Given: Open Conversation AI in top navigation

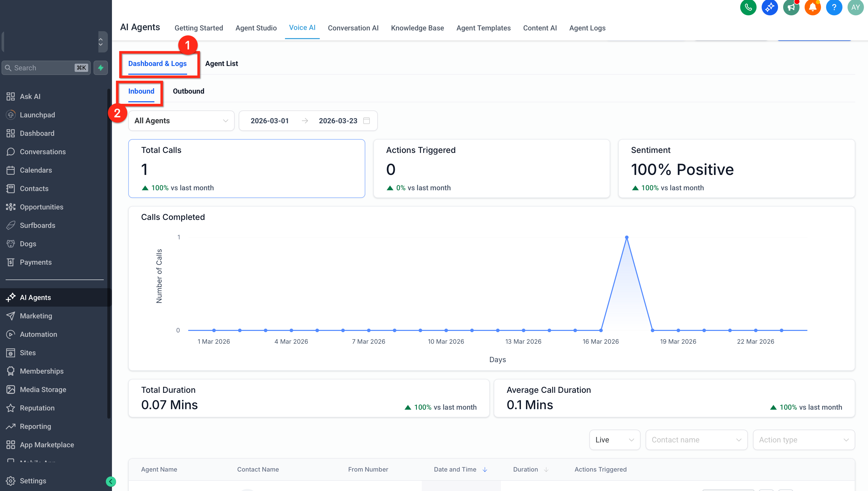Looking at the screenshot, I should (353, 28).
